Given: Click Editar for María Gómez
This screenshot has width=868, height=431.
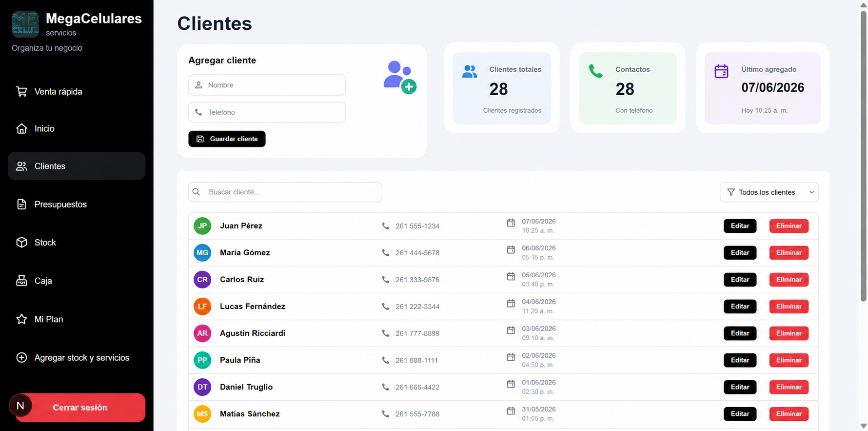Looking at the screenshot, I should pyautogui.click(x=740, y=253).
